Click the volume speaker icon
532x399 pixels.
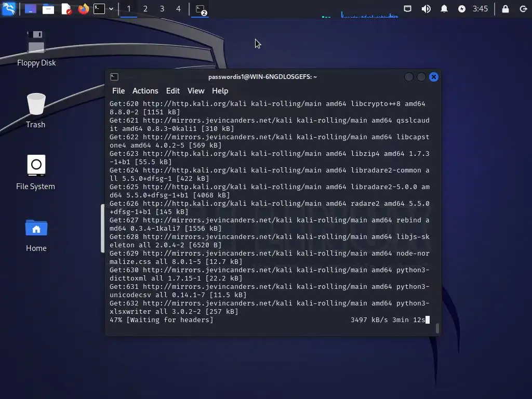point(426,9)
